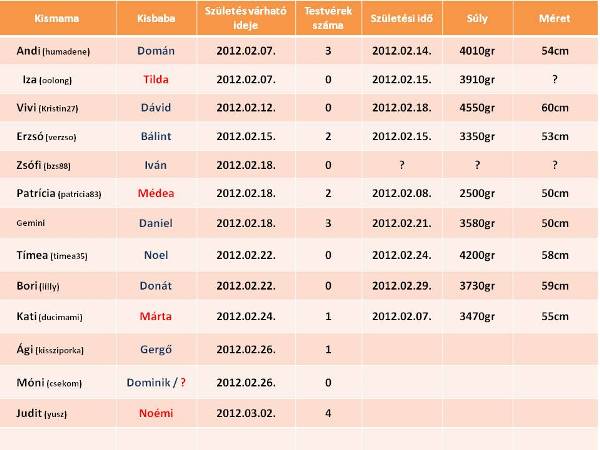
Task: Click the baby name Tilda
Action: pyautogui.click(x=155, y=77)
